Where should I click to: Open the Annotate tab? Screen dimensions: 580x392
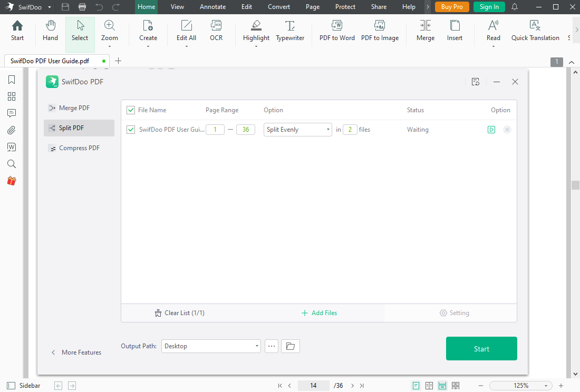tap(212, 7)
